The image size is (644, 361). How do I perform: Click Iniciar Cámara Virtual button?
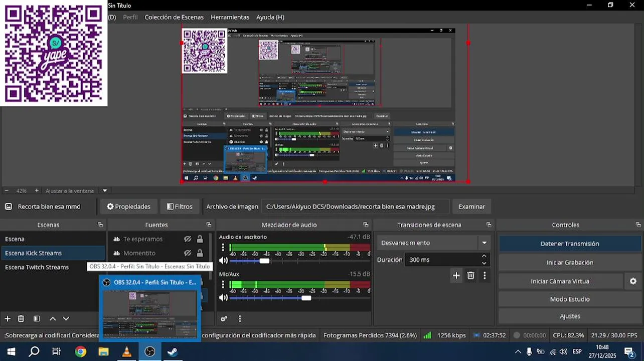(x=561, y=281)
